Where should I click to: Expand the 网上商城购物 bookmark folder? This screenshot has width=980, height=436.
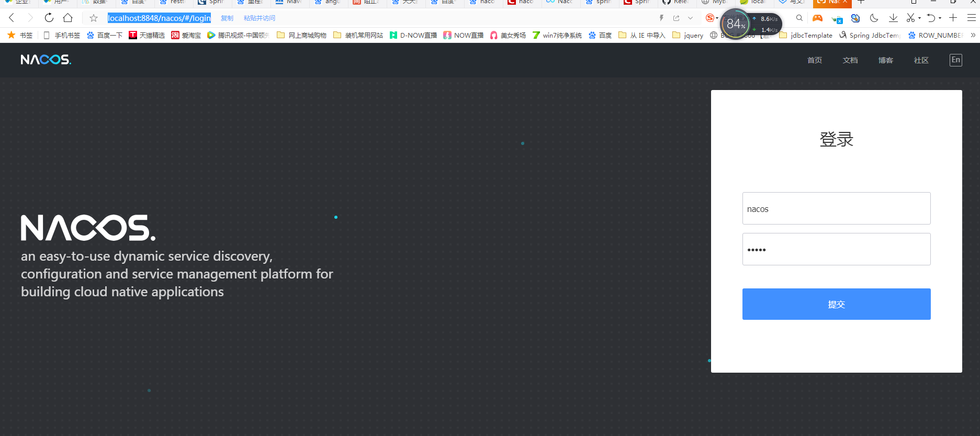[x=302, y=35]
